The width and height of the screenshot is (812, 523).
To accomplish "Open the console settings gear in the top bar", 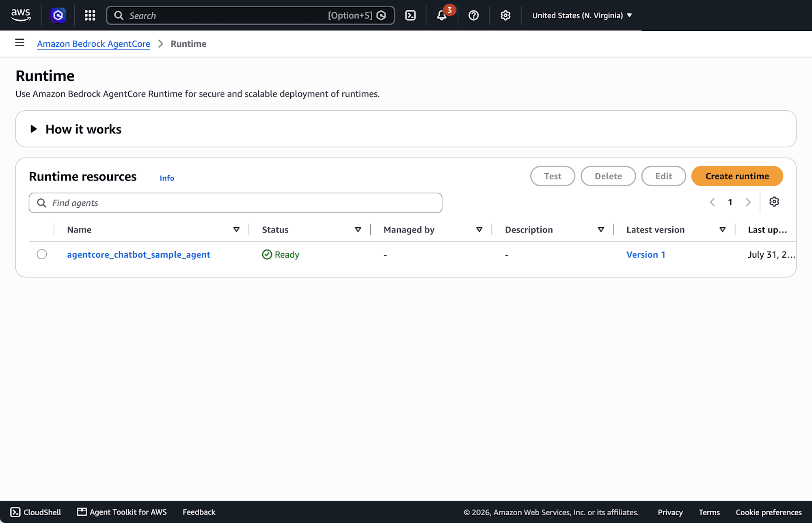I will pyautogui.click(x=505, y=15).
